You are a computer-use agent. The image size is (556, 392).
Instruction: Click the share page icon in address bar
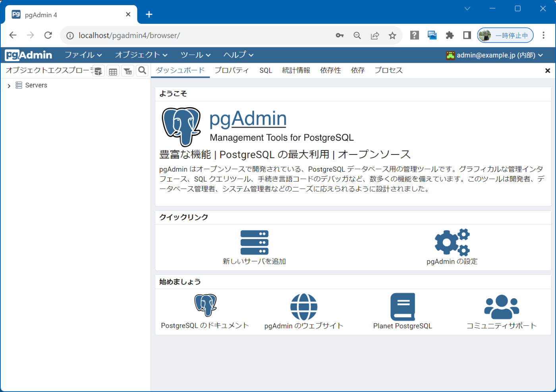pos(375,35)
